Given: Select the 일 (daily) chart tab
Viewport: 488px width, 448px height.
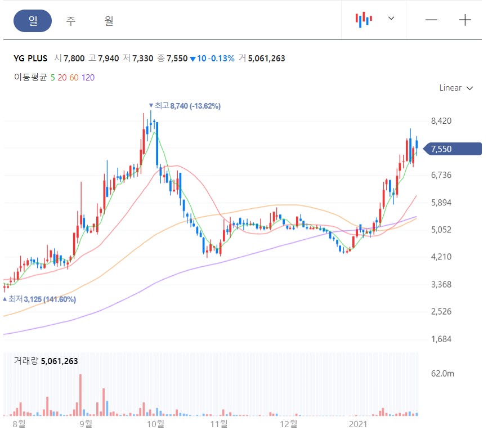Looking at the screenshot, I should pos(33,21).
